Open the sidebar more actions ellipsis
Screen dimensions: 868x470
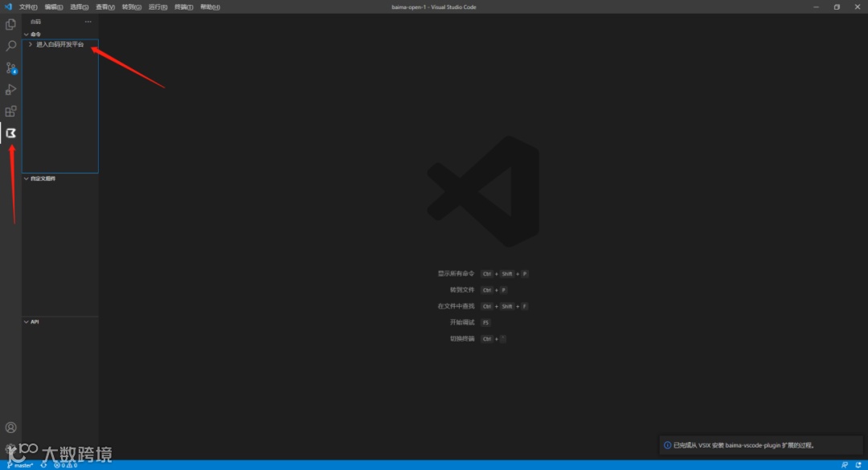click(88, 22)
